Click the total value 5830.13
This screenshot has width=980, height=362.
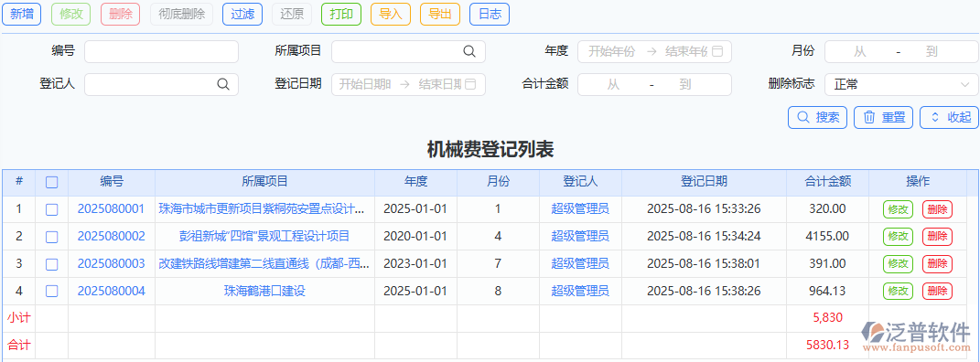pos(827,345)
